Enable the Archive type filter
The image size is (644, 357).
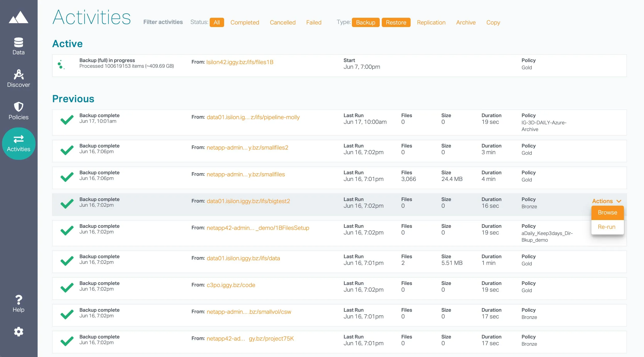click(466, 22)
